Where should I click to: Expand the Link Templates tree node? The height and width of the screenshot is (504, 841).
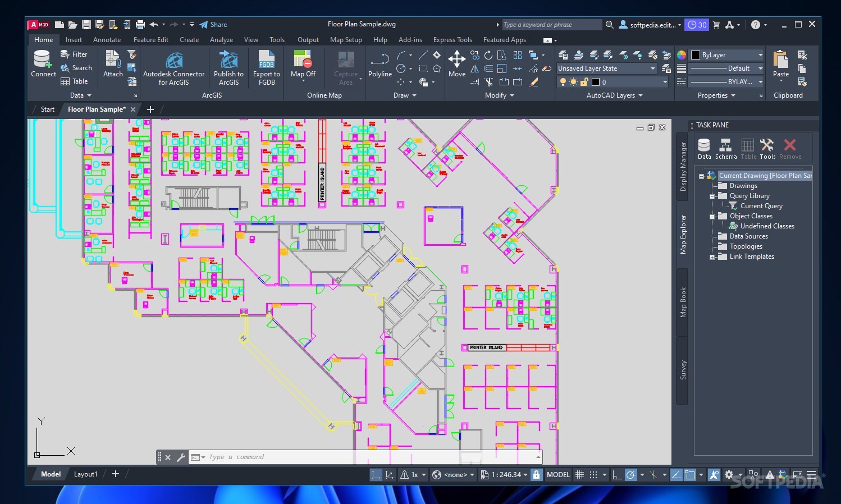[x=712, y=257]
